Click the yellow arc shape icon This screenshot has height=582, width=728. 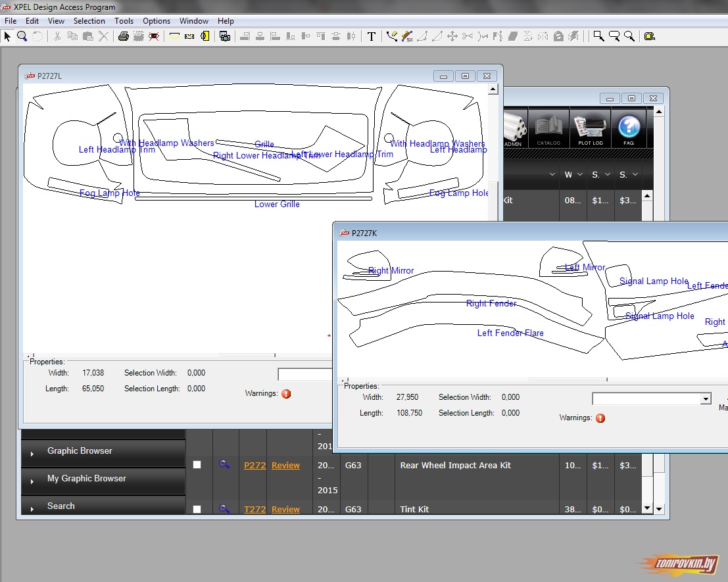[x=174, y=36]
